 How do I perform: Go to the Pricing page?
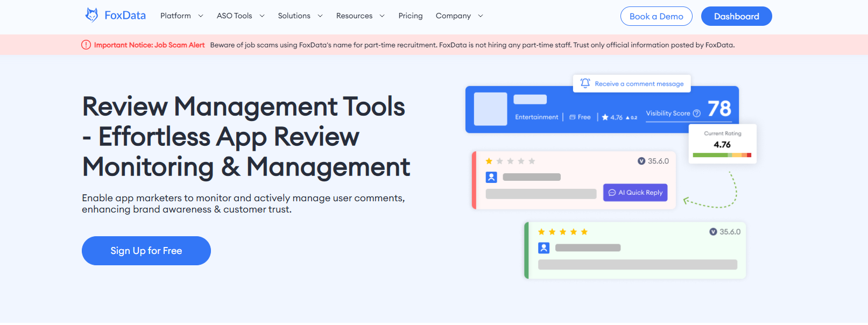click(x=411, y=16)
